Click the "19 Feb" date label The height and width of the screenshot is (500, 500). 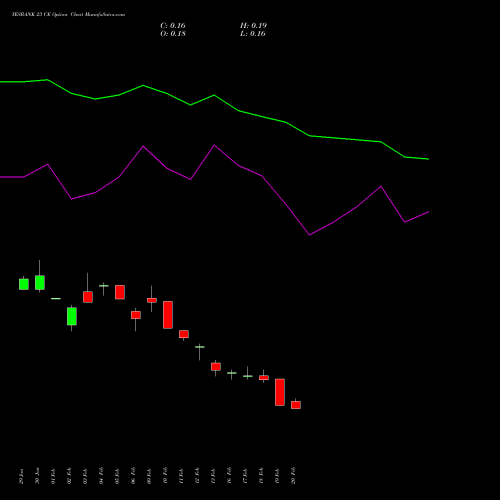[277, 476]
